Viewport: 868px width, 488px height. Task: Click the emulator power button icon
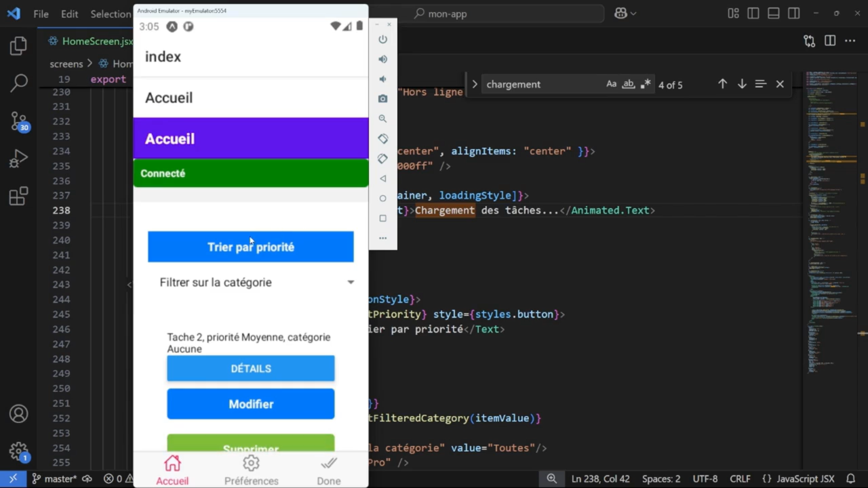[382, 39]
